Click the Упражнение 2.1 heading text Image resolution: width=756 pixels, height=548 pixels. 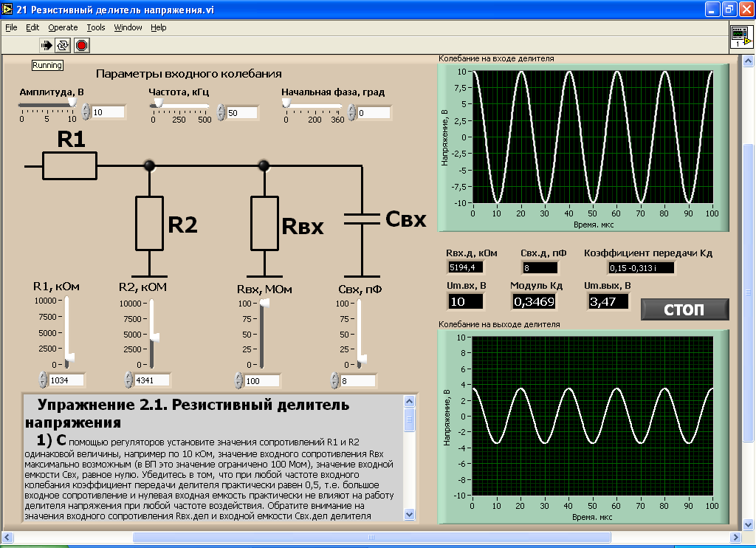point(187,414)
